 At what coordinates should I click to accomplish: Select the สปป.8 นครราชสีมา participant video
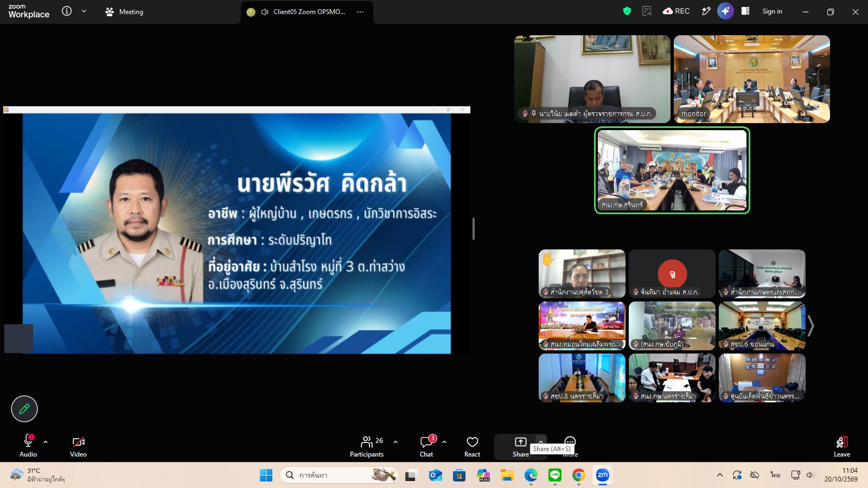(582, 378)
